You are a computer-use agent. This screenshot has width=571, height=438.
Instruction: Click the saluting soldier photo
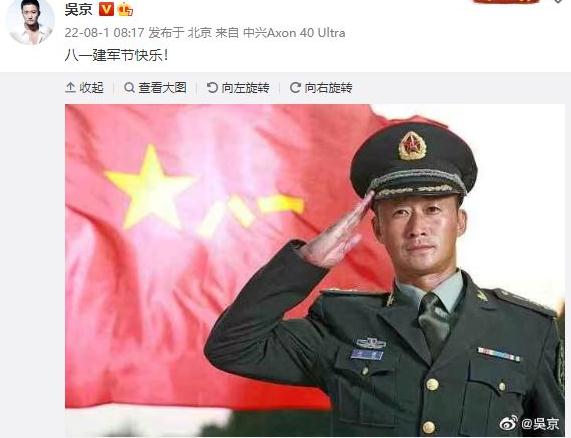pyautogui.click(x=315, y=270)
